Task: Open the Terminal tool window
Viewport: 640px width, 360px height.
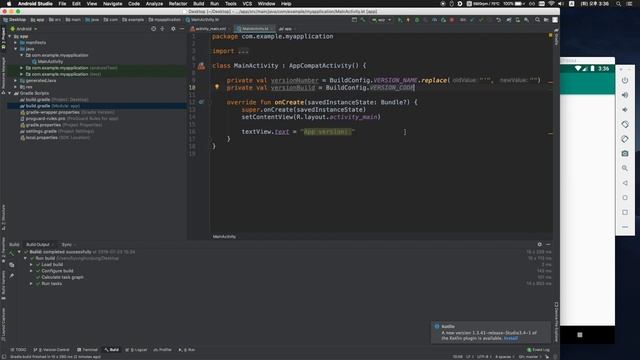Action: (87, 350)
